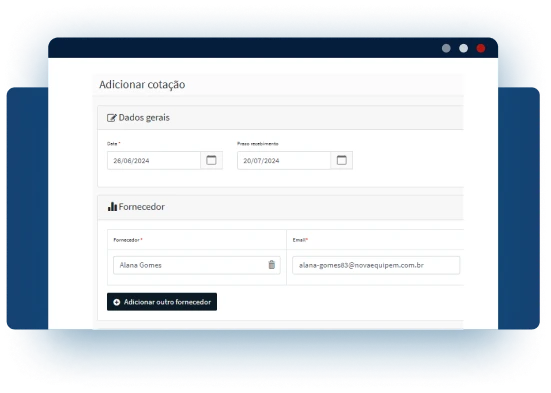551x393 pixels.
Task: Open the calendar picker for the 20/07/2024 deadline
Action: pos(342,160)
